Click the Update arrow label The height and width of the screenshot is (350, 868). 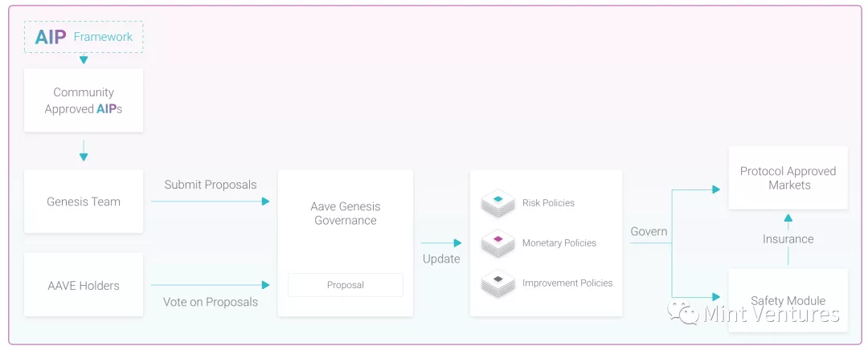441,258
